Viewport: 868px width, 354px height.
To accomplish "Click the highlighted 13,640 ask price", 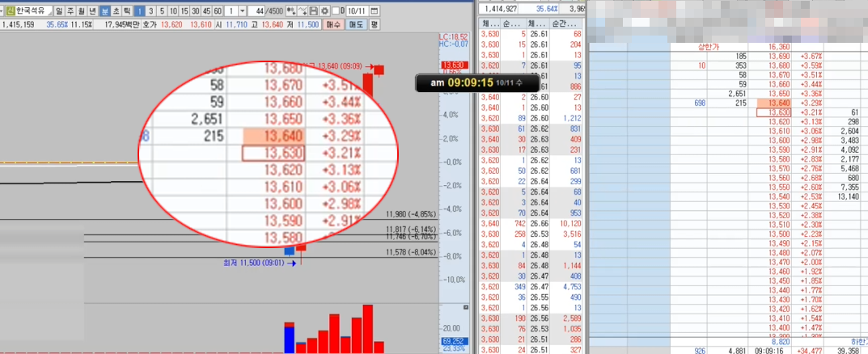I will click(774, 103).
